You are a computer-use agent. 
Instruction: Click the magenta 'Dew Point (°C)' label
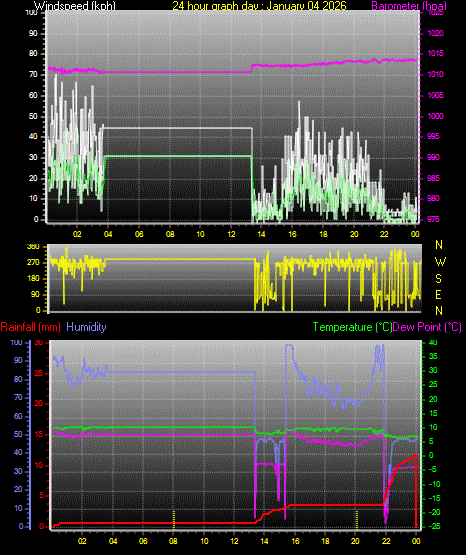427,327
